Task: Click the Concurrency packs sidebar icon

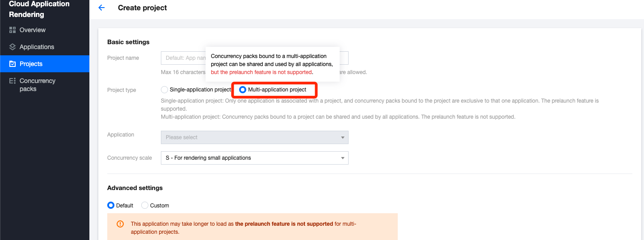Action: click(13, 81)
